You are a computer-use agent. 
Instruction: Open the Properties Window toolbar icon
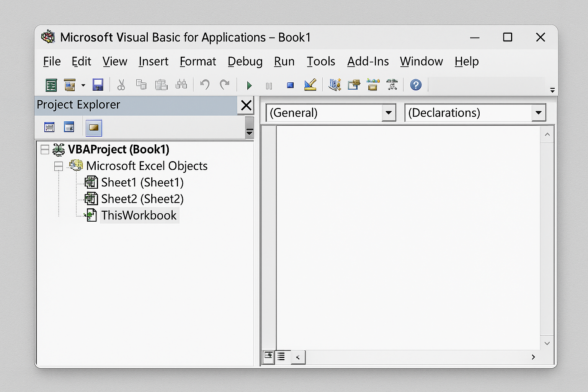[x=354, y=85]
